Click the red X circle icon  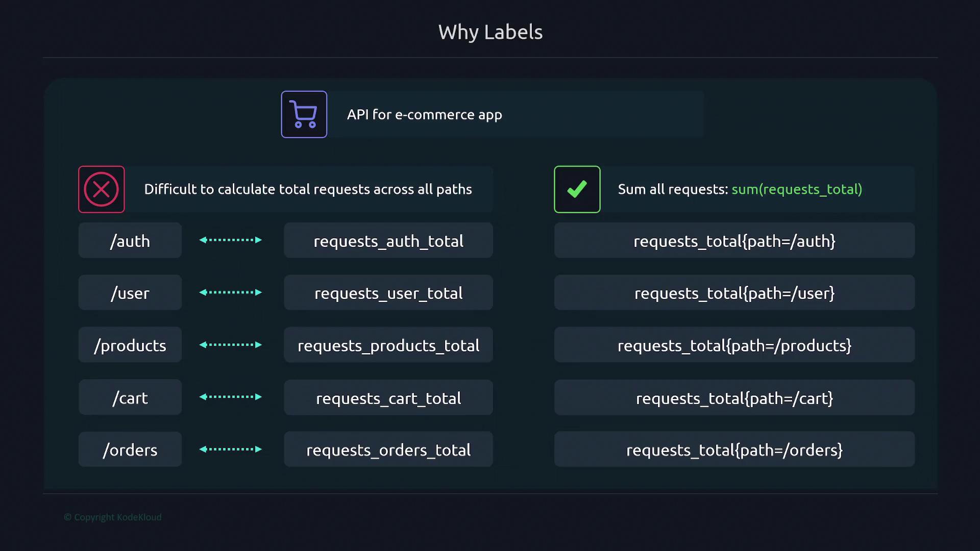[101, 189]
